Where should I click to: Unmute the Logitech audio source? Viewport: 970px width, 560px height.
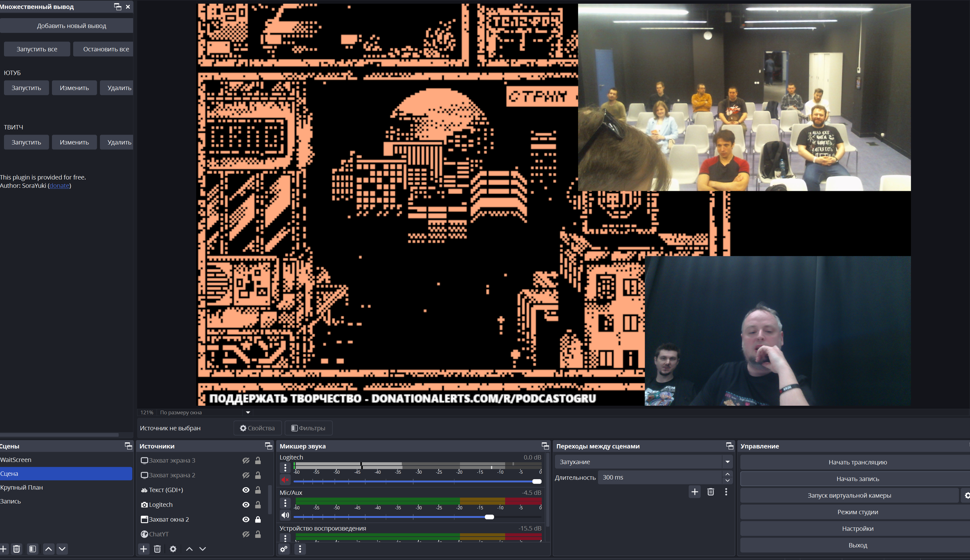point(285,479)
